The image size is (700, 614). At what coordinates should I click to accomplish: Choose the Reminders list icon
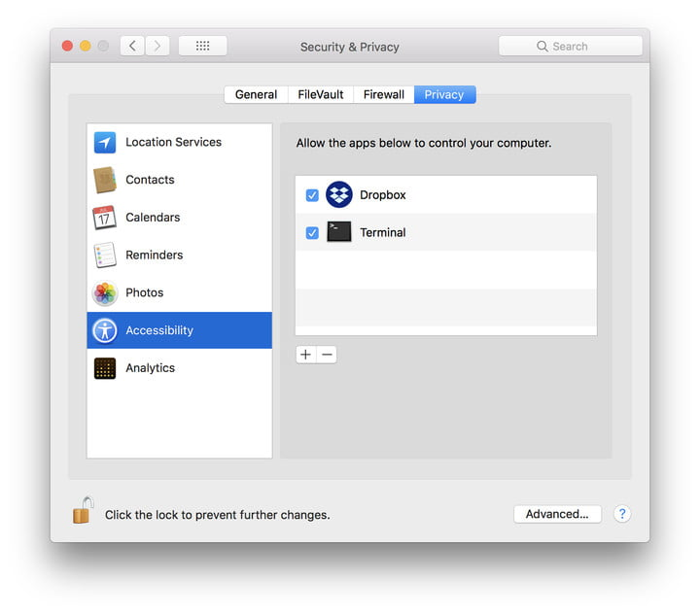[x=105, y=256]
